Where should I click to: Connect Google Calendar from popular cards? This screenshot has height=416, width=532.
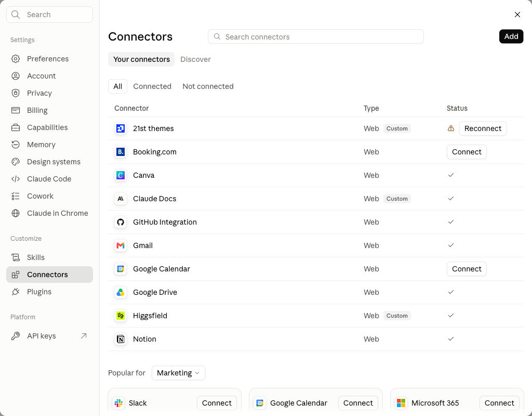pos(358,403)
